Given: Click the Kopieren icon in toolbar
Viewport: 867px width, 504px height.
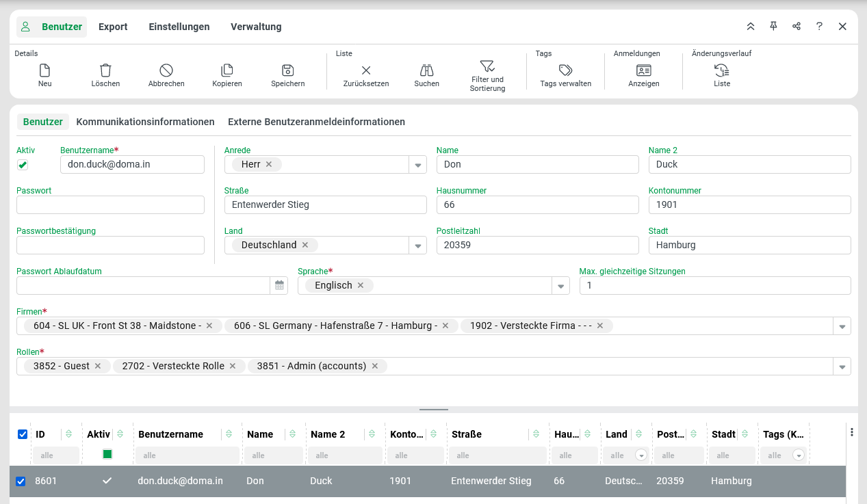Looking at the screenshot, I should [227, 70].
